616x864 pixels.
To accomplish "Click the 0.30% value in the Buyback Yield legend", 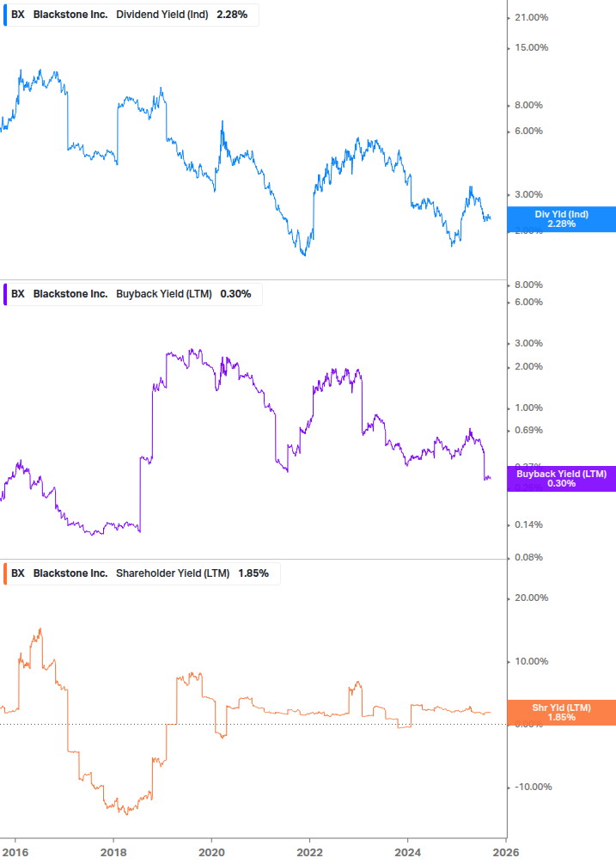I will tap(235, 294).
